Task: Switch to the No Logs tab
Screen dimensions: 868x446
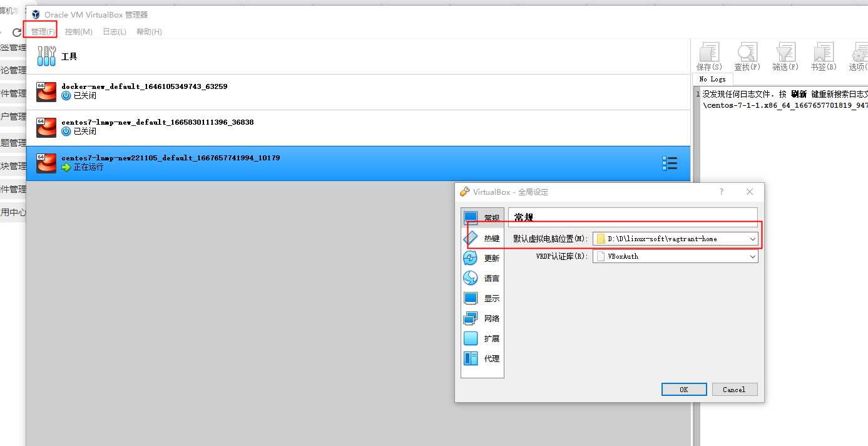Action: (x=713, y=80)
